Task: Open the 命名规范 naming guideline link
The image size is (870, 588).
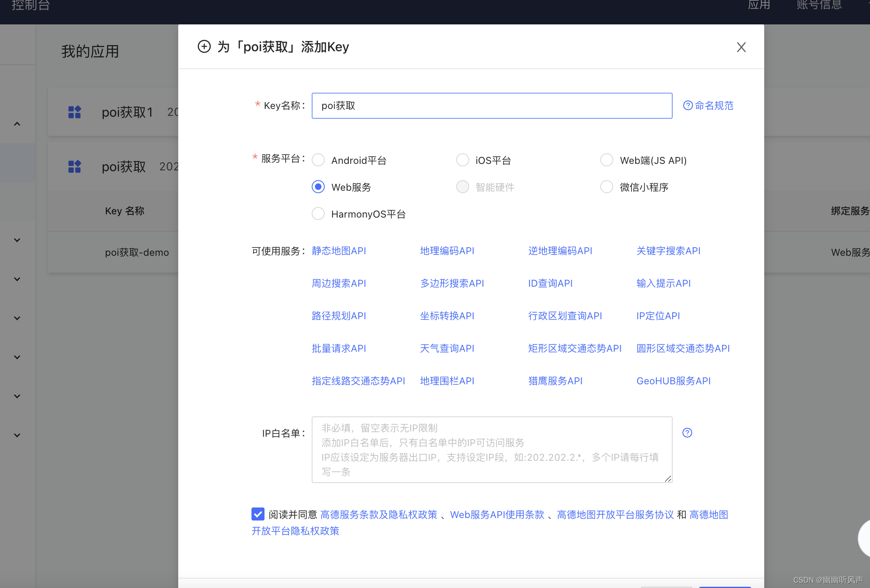Action: point(714,105)
